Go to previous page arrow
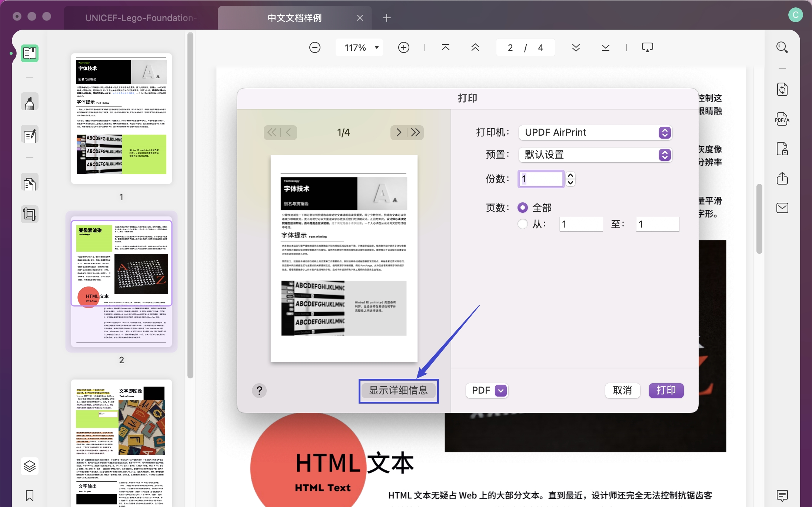Screen dimensions: 812x507 tap(475, 47)
